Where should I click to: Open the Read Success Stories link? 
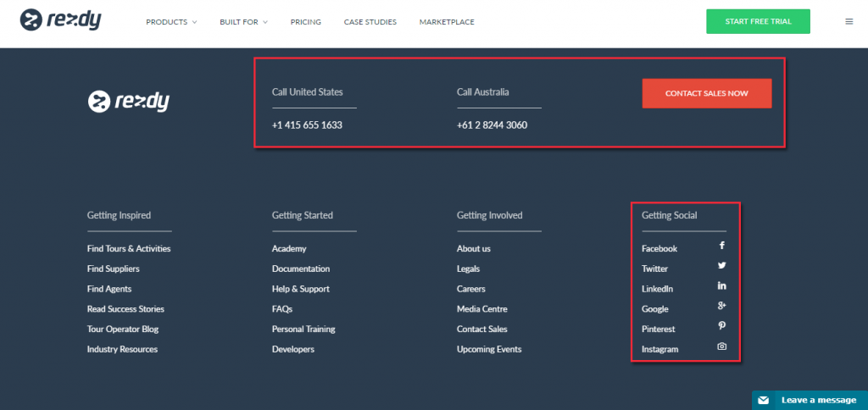[x=125, y=308]
